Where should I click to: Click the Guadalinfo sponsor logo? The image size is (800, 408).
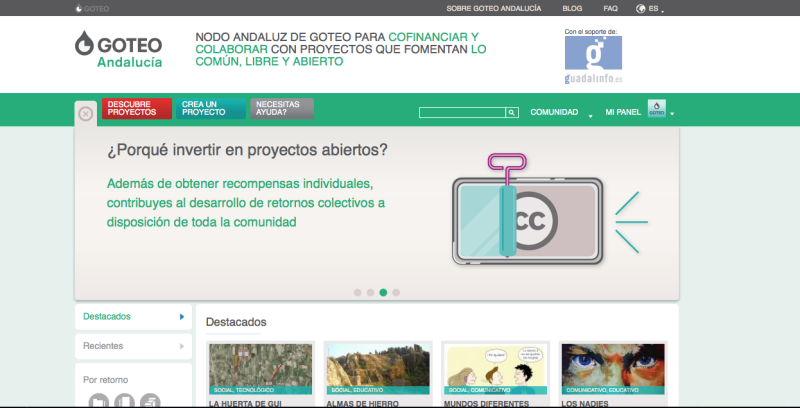pos(592,59)
